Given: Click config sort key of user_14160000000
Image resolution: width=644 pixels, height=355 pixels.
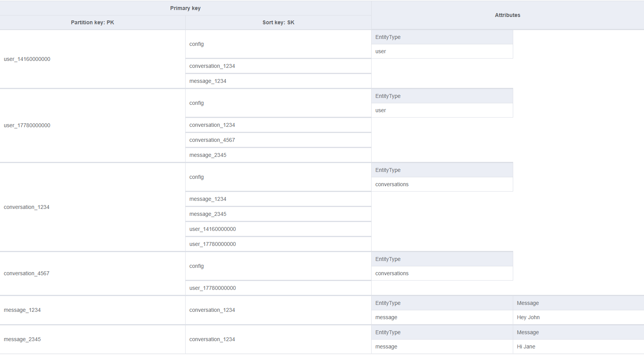Looking at the screenshot, I should coord(278,44).
